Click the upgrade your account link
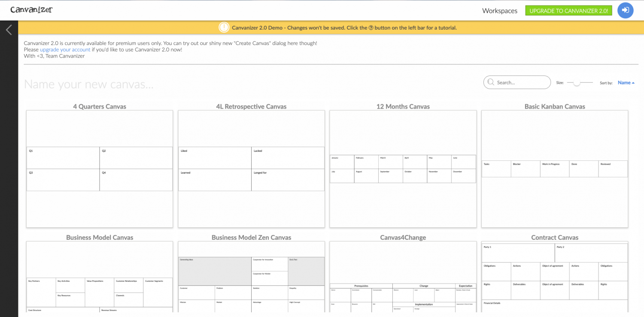 (65, 49)
